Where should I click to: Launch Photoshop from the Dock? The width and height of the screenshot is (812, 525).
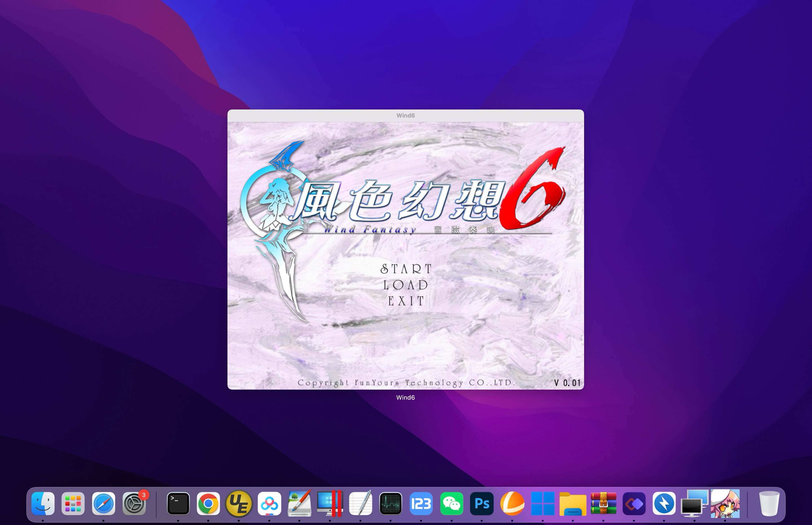(482, 504)
